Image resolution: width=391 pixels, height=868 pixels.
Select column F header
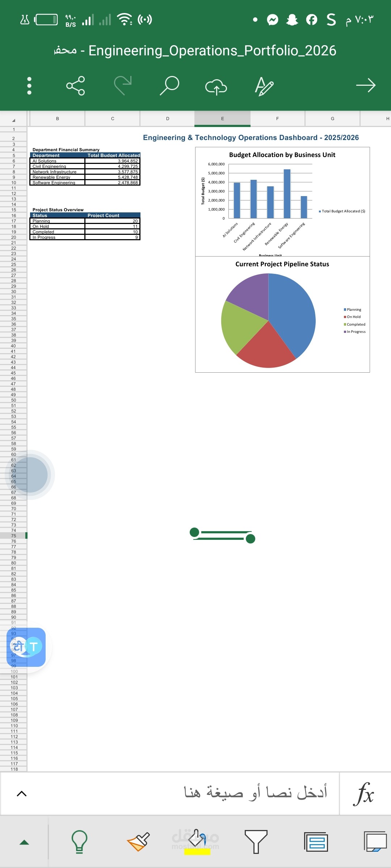coord(277,119)
